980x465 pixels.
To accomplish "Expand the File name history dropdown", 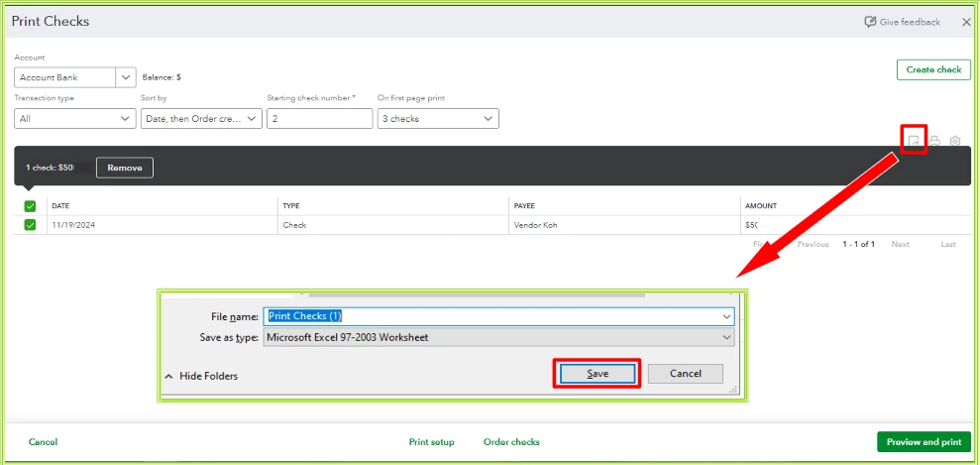I will pos(726,317).
